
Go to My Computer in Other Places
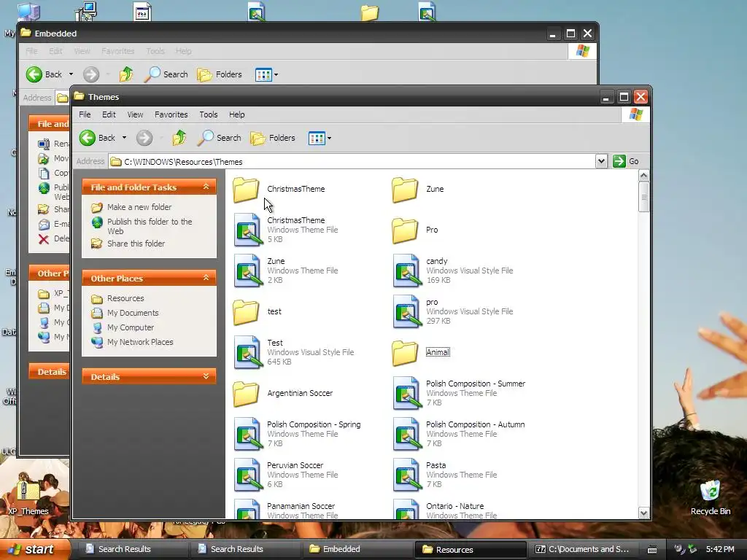pos(131,327)
